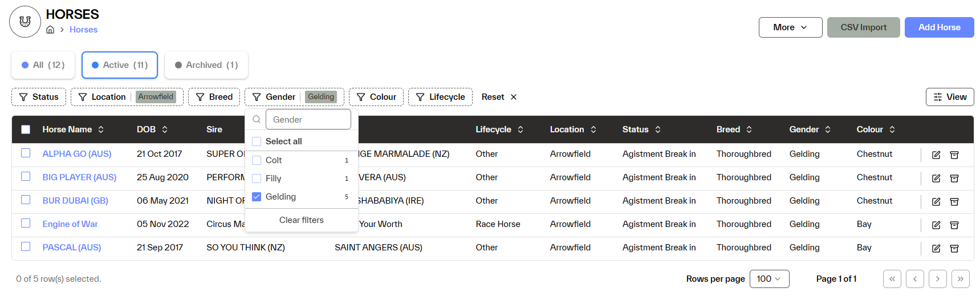The width and height of the screenshot is (980, 304).
Task: Click edit icon for Engine of War
Action: click(936, 225)
